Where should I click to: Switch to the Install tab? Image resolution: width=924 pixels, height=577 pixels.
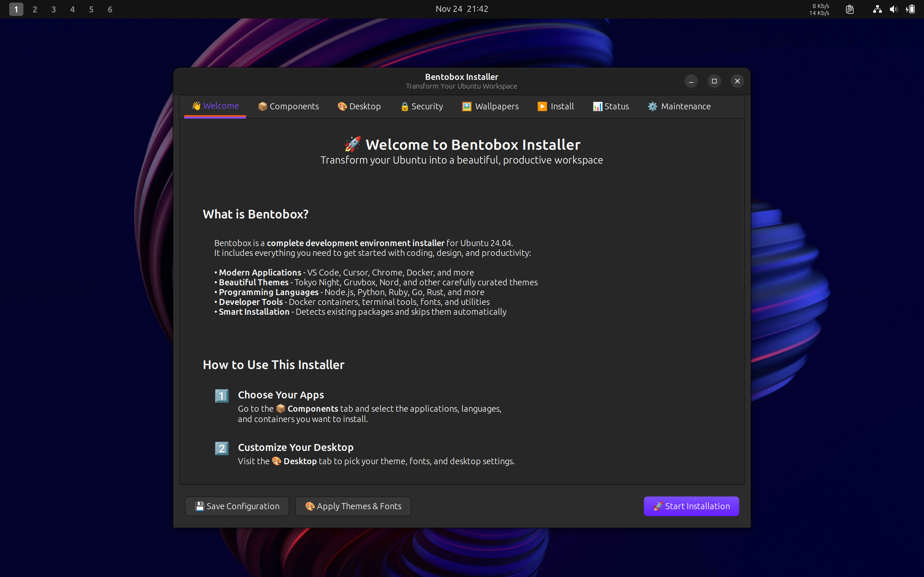click(556, 106)
